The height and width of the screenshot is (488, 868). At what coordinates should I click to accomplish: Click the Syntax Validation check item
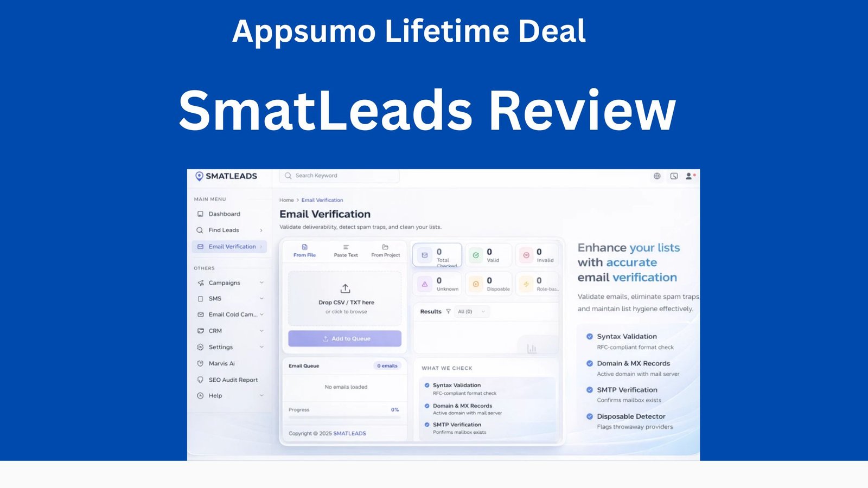(487, 389)
